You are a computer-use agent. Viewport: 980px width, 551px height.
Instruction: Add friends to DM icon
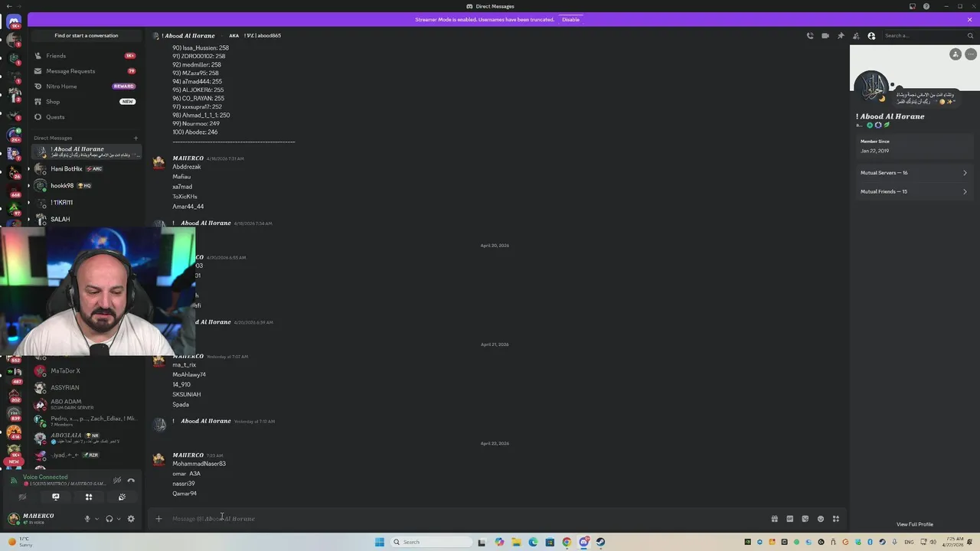click(856, 35)
